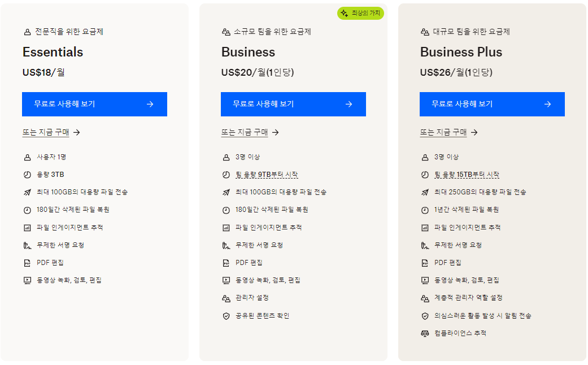Click the sparkle icon in the 최상의 가치 badge
588x365 pixels.
tap(343, 13)
